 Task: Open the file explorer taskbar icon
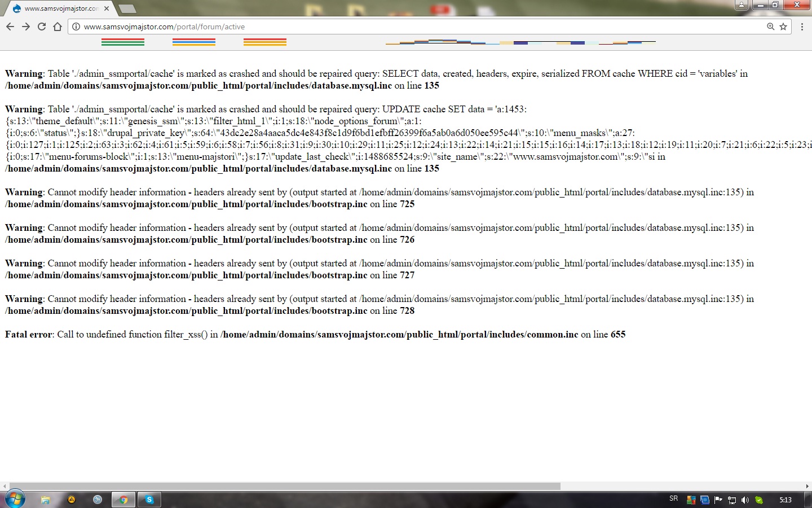46,500
